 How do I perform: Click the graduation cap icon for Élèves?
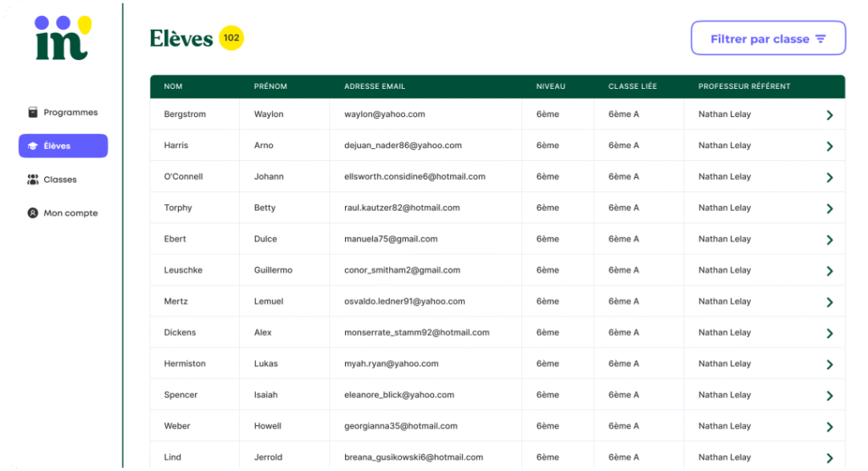(33, 146)
